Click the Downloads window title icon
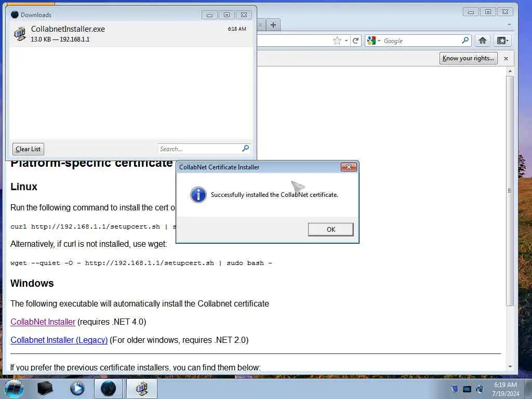The height and width of the screenshot is (399, 532). click(15, 15)
